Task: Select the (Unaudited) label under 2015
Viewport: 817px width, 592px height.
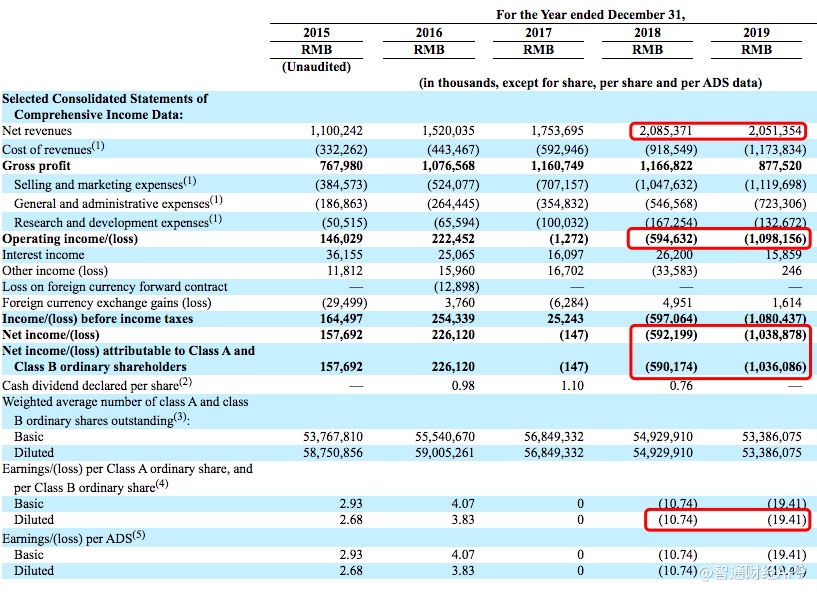Action: click(x=316, y=67)
